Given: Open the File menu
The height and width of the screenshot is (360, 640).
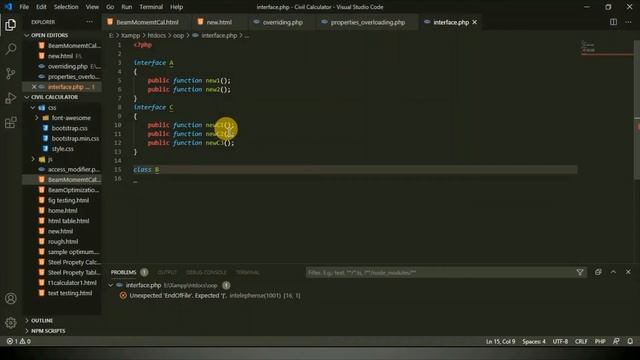Looking at the screenshot, I should [x=24, y=7].
